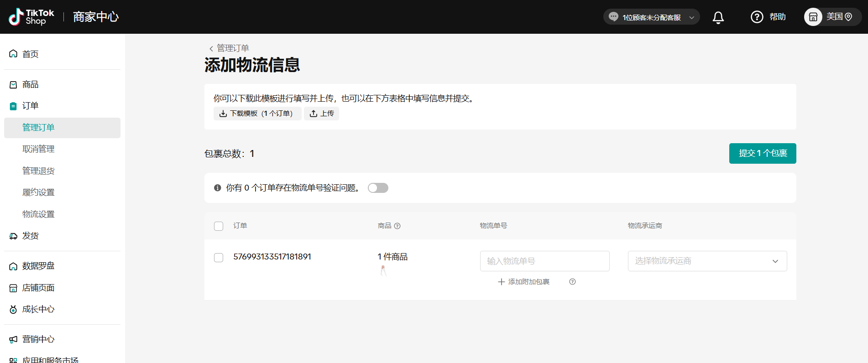The width and height of the screenshot is (868, 363).
Task: Click the notification bell icon
Action: click(x=718, y=17)
